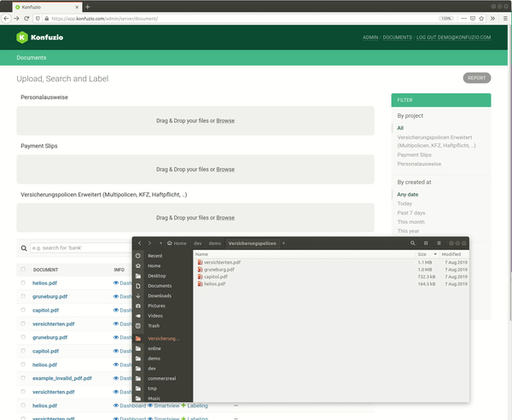Image resolution: width=512 pixels, height=420 pixels.
Task: Open the Trash in the file manager sidebar
Action: [154, 325]
